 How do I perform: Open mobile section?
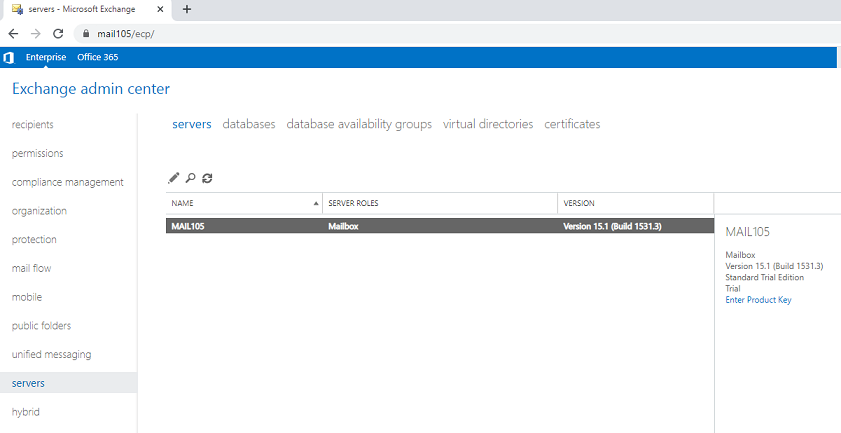pyautogui.click(x=27, y=297)
